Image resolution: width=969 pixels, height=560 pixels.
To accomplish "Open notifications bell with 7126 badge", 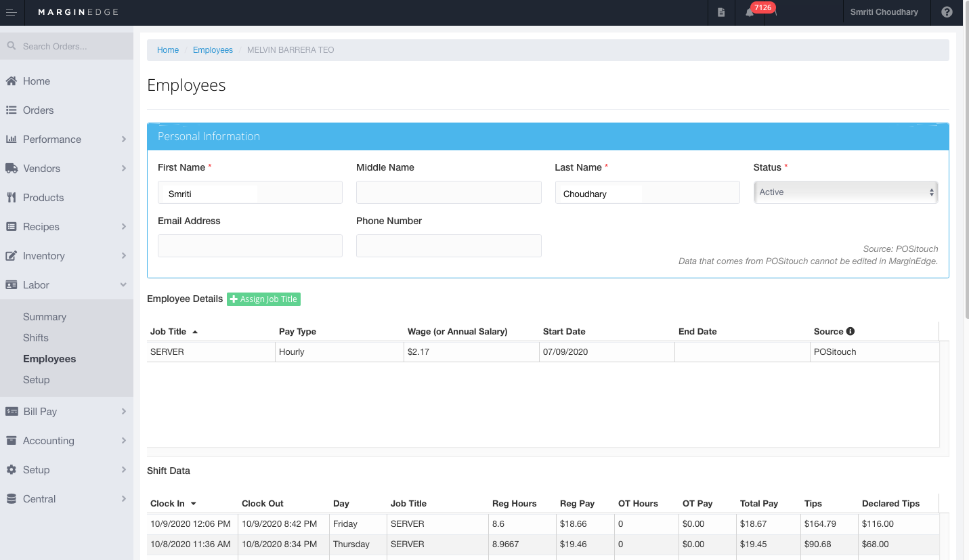I will tap(750, 12).
